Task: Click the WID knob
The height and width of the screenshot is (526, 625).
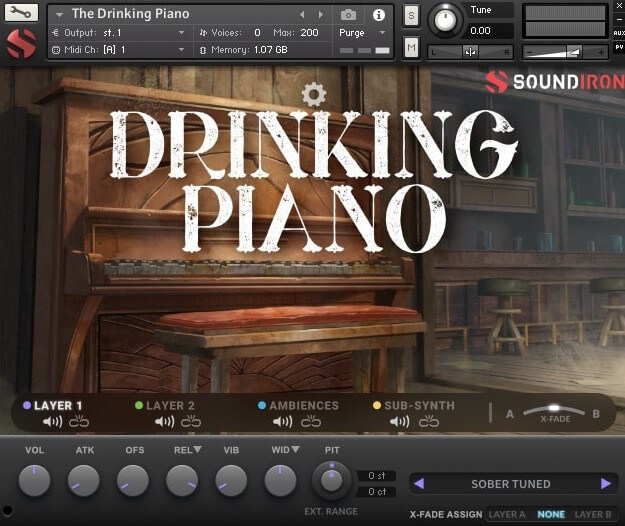Action: coord(280,480)
